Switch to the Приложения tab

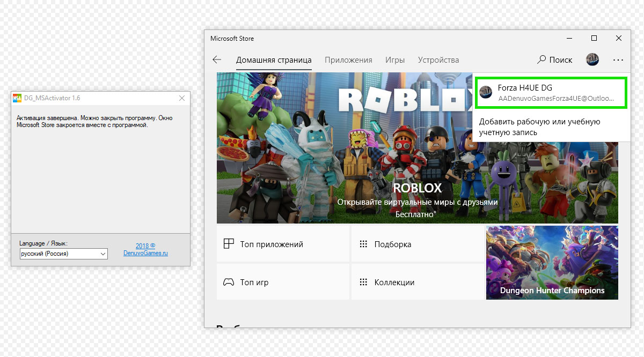click(x=348, y=60)
